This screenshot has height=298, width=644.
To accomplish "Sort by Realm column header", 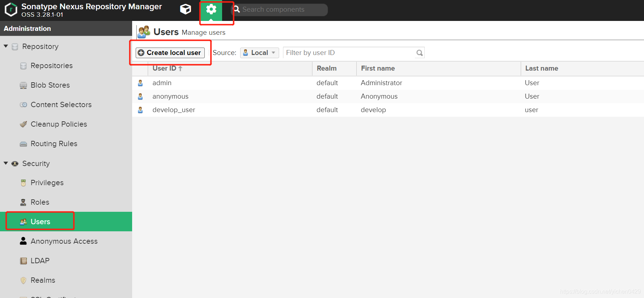I will pyautogui.click(x=334, y=68).
